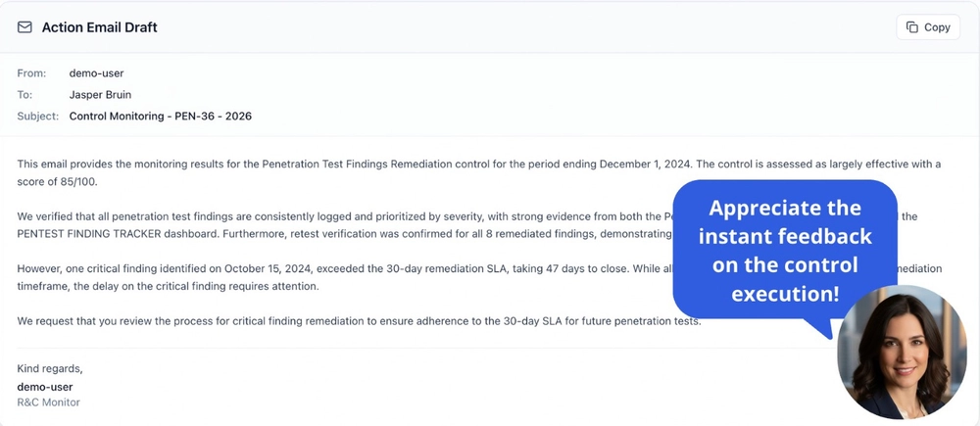
Task: Click the Subject field label
Action: click(39, 117)
